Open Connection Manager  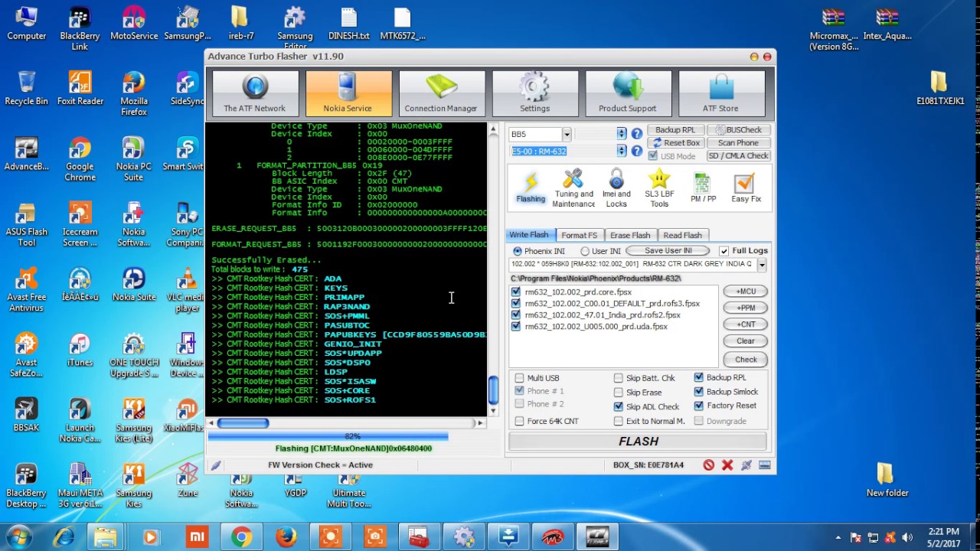tap(442, 93)
